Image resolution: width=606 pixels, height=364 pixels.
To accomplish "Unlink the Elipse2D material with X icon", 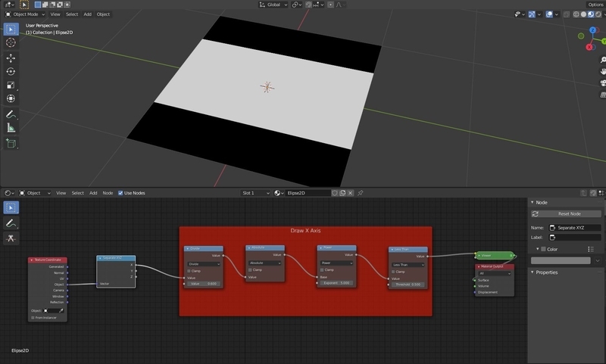I will point(350,193).
